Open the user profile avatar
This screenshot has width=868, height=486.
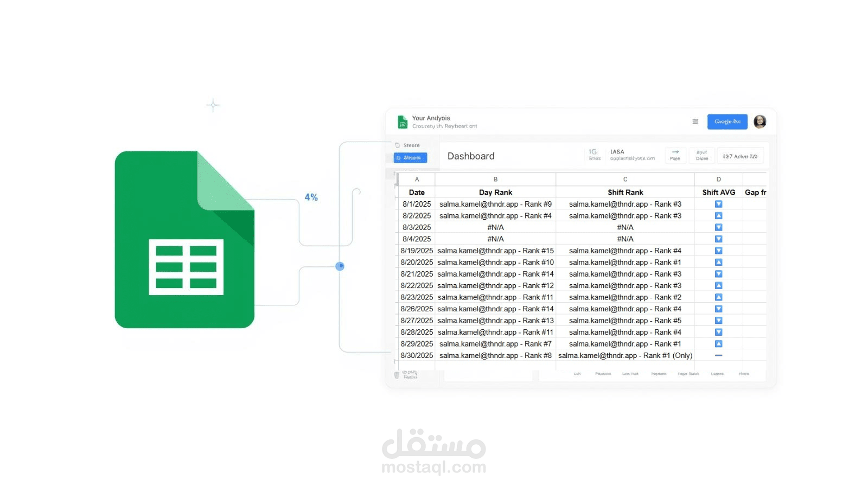(760, 121)
